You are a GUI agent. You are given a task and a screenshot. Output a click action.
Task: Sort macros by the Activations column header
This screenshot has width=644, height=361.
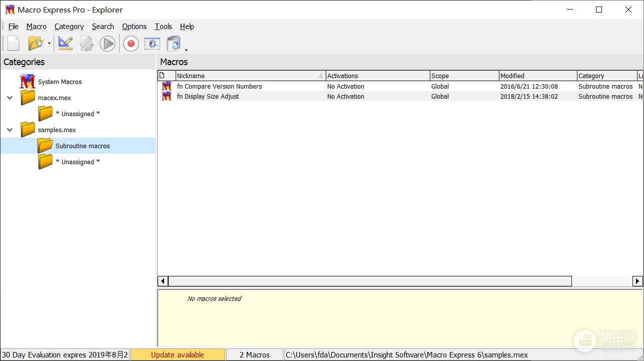click(378, 76)
